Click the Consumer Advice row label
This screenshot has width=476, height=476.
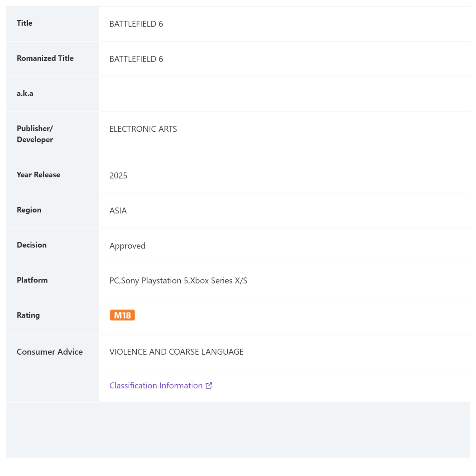[50, 352]
